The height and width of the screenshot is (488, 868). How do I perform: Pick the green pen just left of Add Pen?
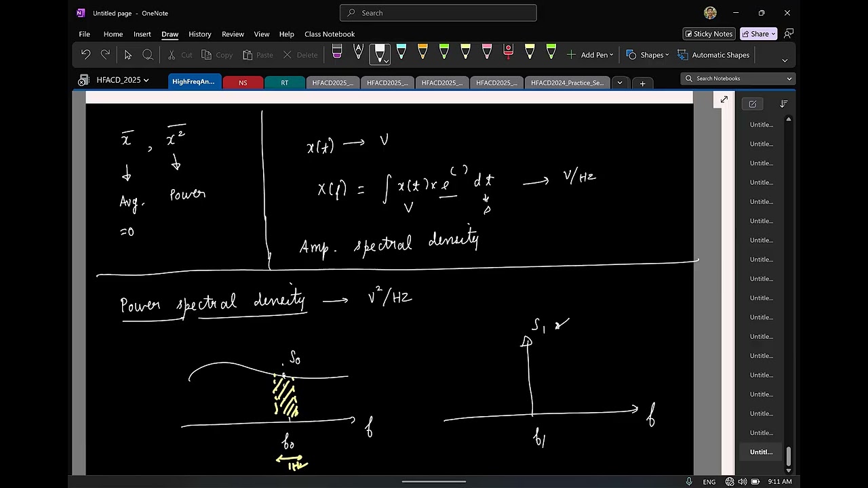[x=551, y=52]
